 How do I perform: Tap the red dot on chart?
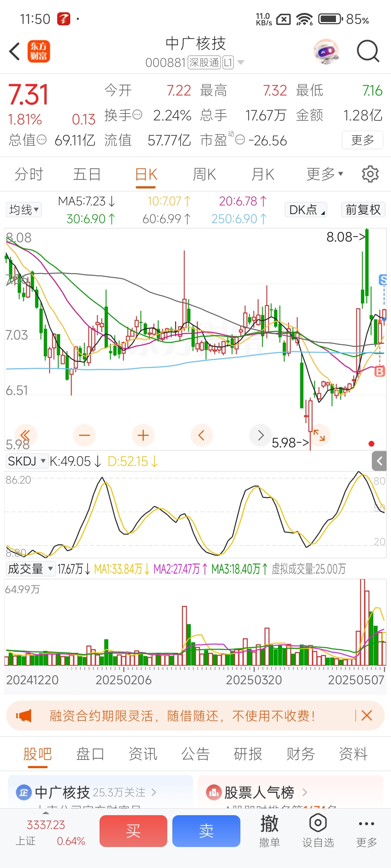371,444
